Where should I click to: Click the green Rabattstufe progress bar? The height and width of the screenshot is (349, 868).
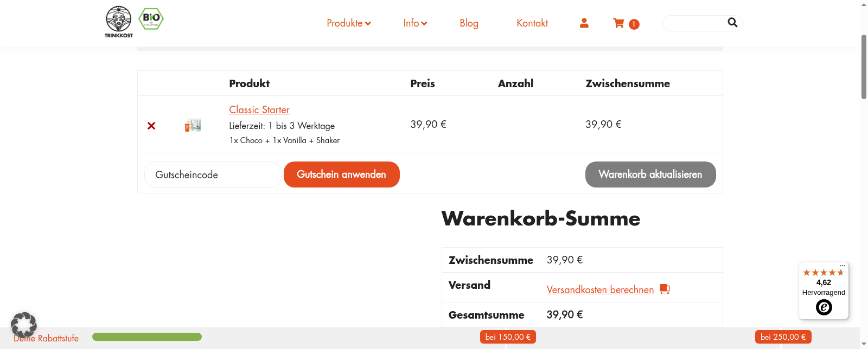[146, 337]
